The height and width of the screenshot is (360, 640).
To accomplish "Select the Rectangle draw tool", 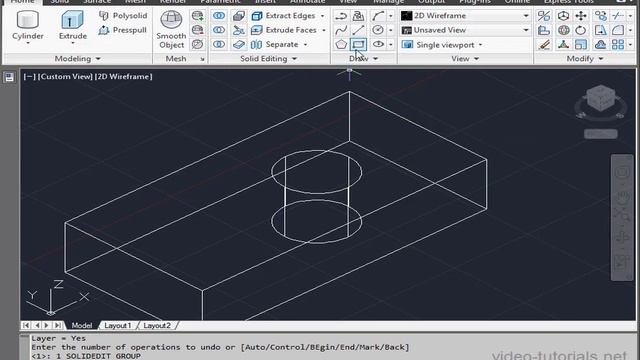I will click(358, 44).
